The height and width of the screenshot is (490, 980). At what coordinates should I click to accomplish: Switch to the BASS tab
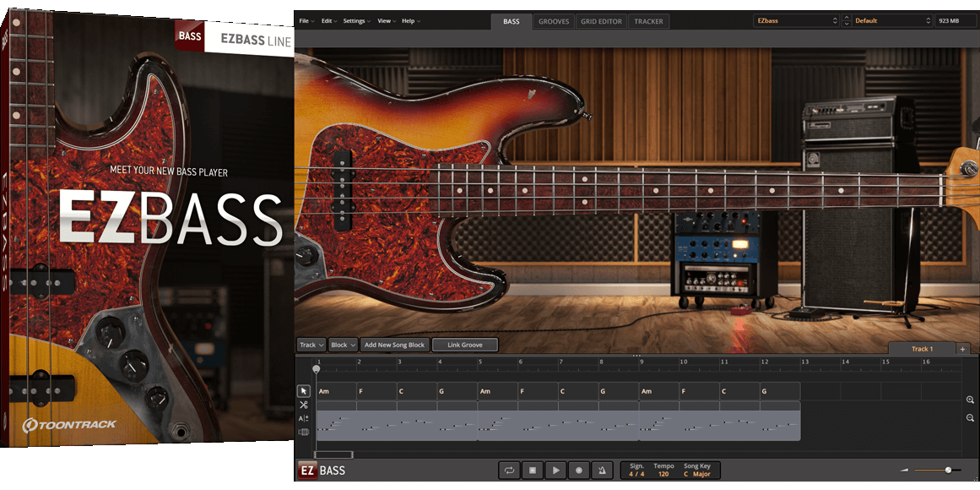(x=512, y=21)
